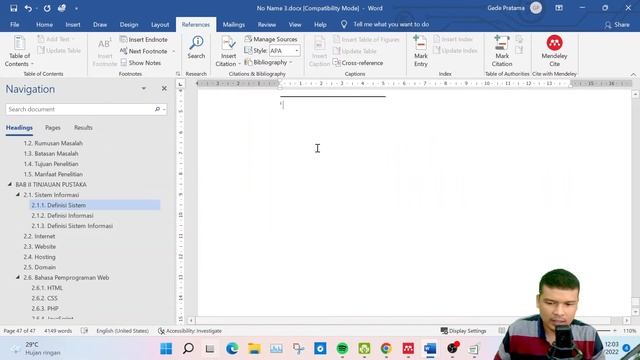Undo the last action
This screenshot has height=360, width=640.
(x=28, y=8)
